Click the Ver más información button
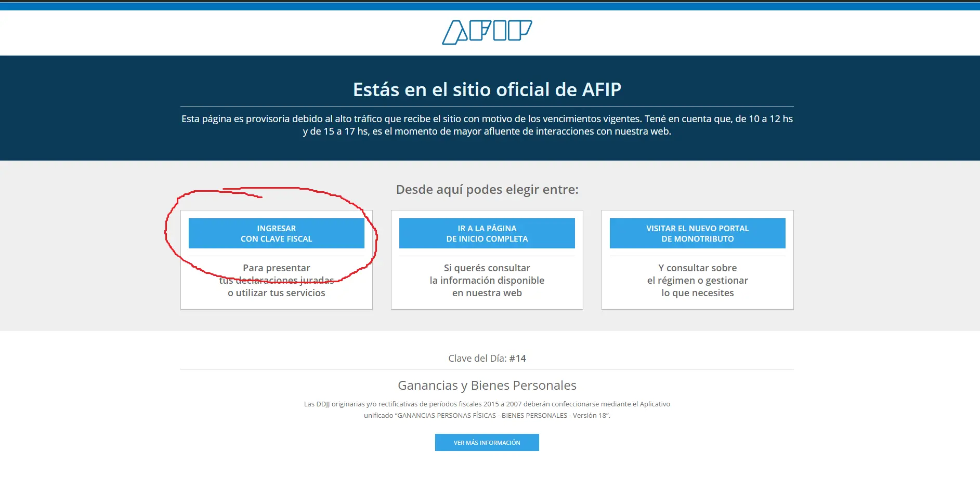980x489 pixels. pyautogui.click(x=487, y=442)
